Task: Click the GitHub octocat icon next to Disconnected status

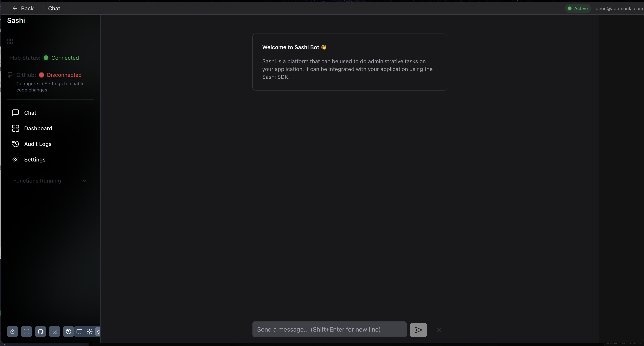Action: [x=10, y=75]
